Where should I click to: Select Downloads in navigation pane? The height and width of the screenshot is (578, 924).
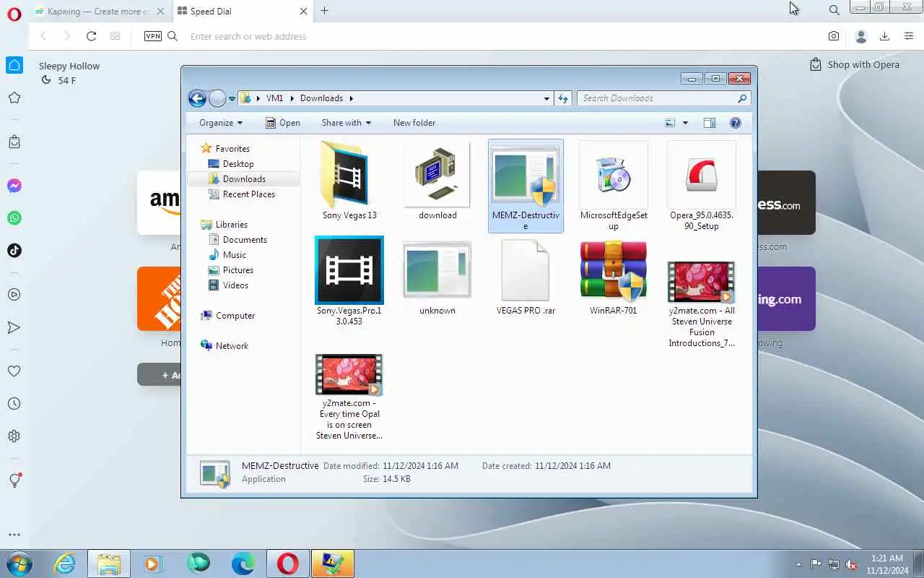(x=244, y=179)
